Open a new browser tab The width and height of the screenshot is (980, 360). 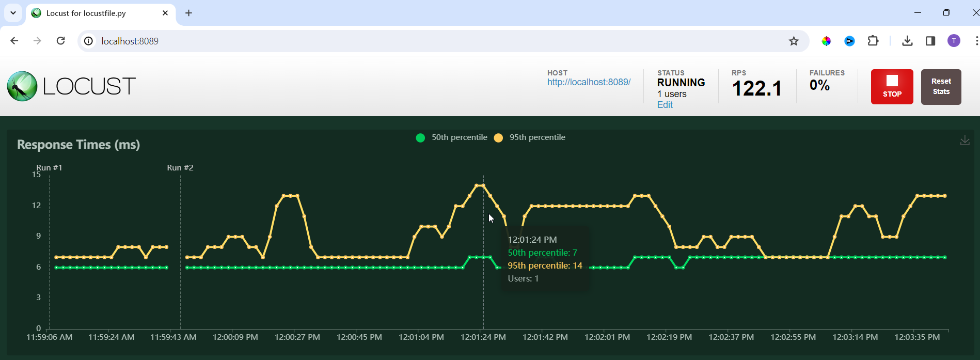[189, 13]
